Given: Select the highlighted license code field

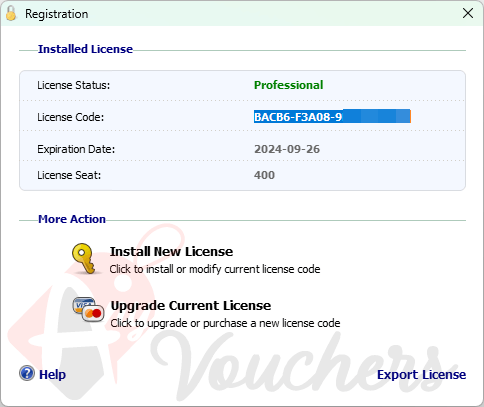Looking at the screenshot, I should (x=332, y=116).
